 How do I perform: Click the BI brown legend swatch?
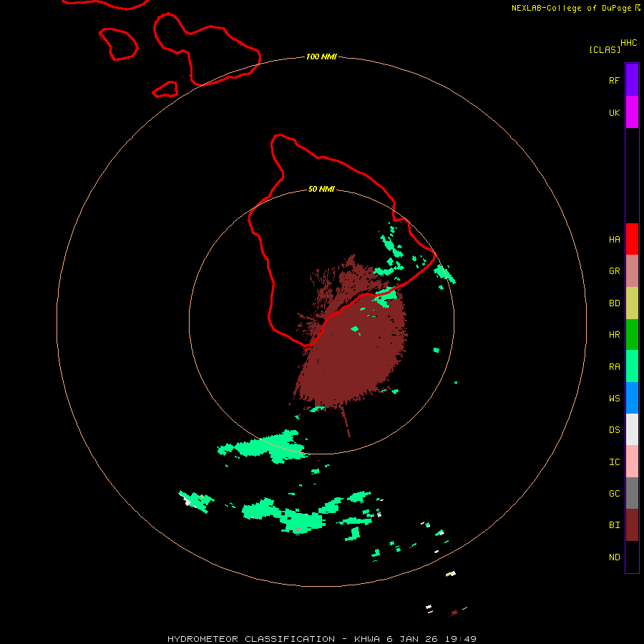click(x=632, y=525)
